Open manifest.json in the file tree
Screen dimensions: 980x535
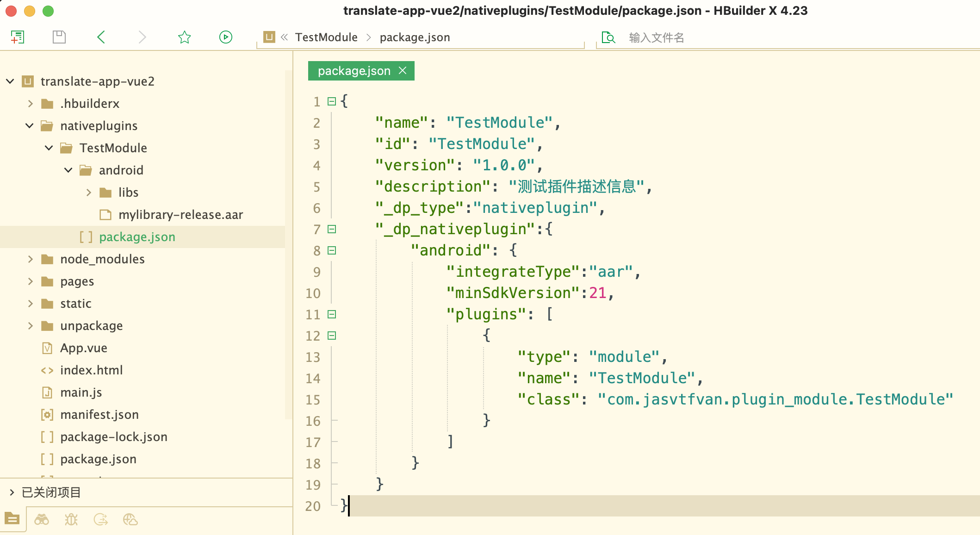click(x=99, y=415)
